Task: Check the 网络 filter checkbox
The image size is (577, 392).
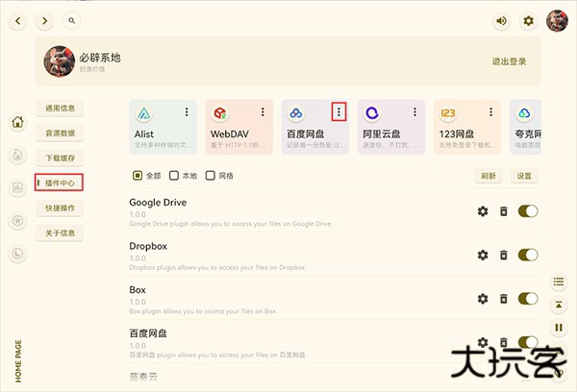Action: pyautogui.click(x=212, y=176)
